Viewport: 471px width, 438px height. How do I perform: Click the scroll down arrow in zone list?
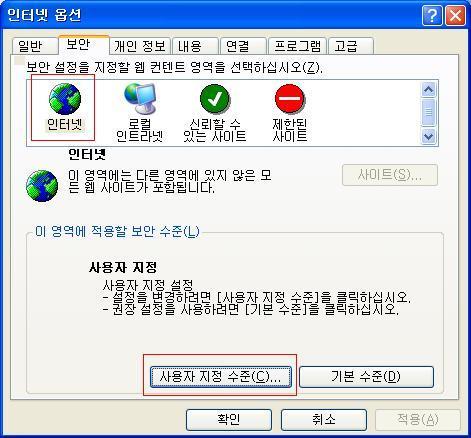pyautogui.click(x=428, y=136)
